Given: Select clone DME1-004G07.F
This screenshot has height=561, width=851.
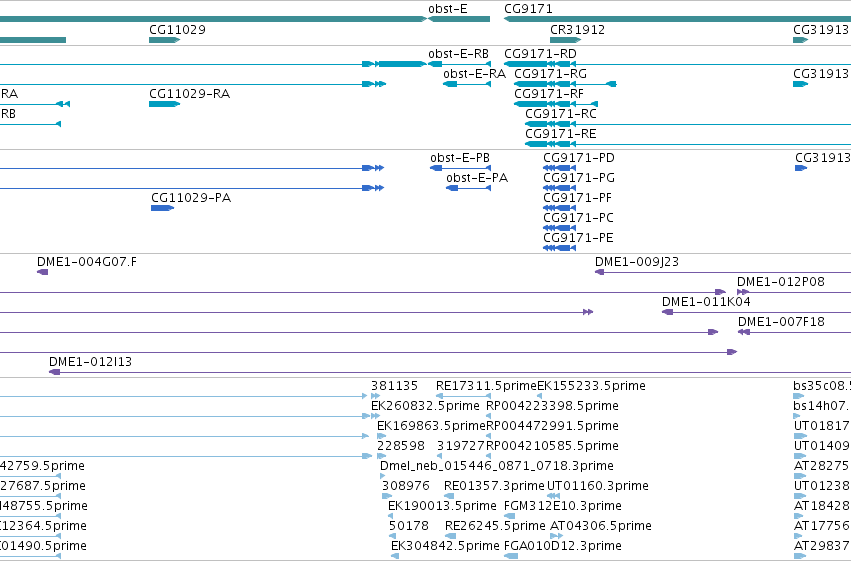Looking at the screenshot, I should 42,272.
